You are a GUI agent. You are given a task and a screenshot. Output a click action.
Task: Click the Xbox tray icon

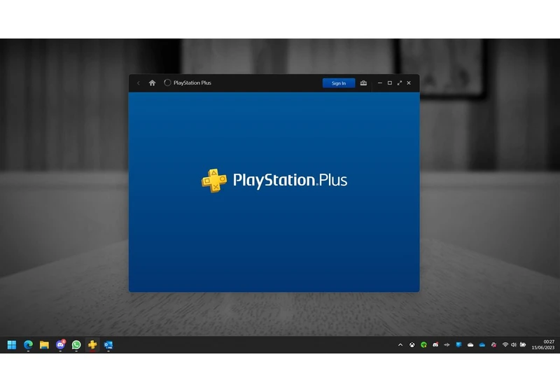click(x=412, y=345)
